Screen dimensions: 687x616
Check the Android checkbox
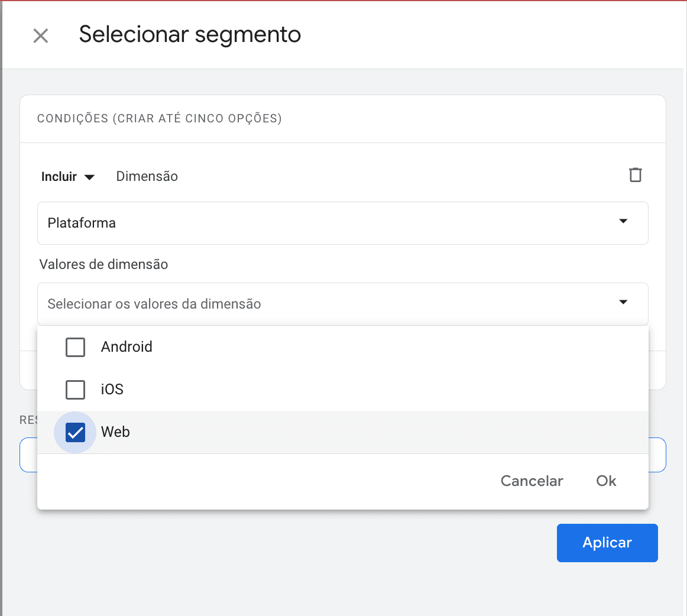[75, 347]
